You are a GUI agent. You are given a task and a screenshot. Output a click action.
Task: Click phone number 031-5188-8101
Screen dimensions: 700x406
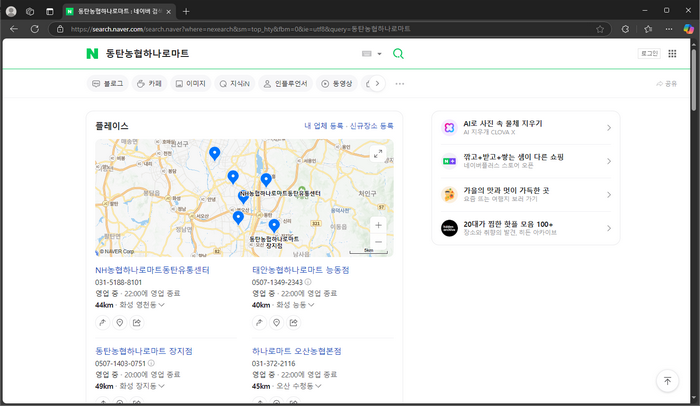tap(118, 282)
